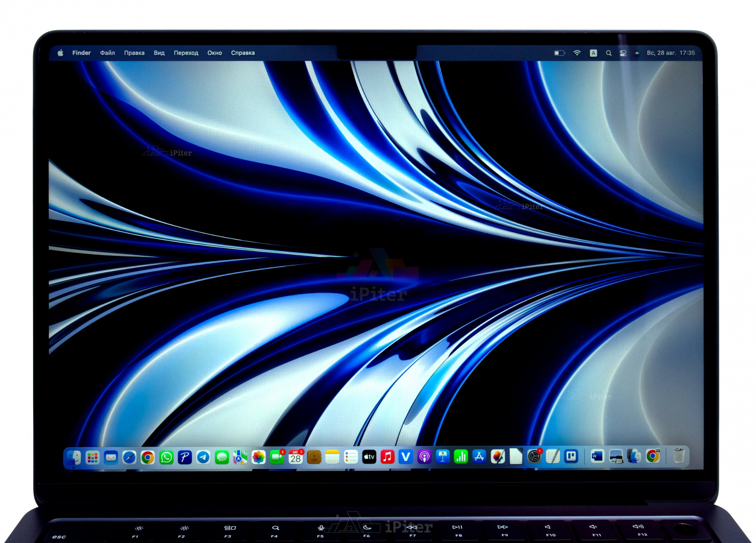Launch Pixelmator Pro from the Dock
The width and height of the screenshot is (756, 543).
[x=498, y=457]
